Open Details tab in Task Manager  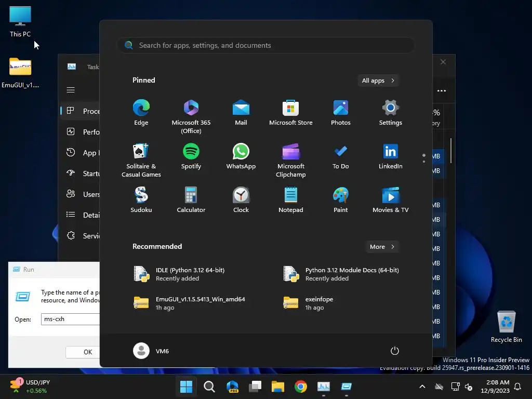pos(81,215)
